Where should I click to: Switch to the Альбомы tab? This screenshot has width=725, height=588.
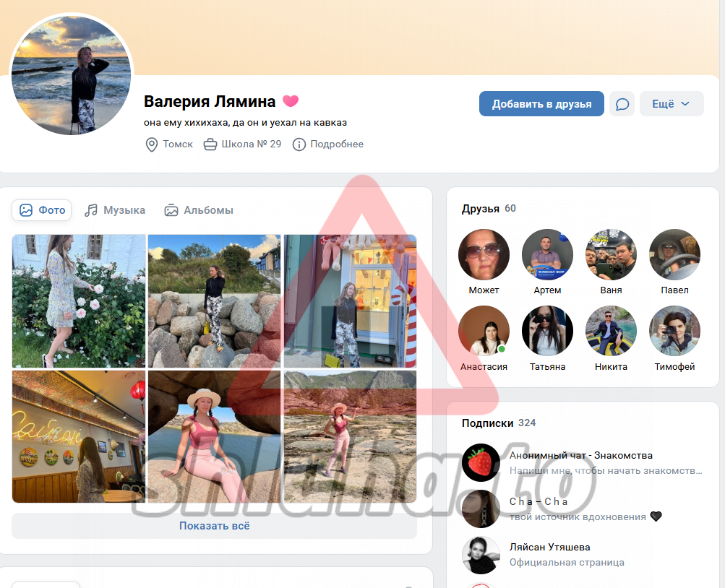pyautogui.click(x=199, y=210)
